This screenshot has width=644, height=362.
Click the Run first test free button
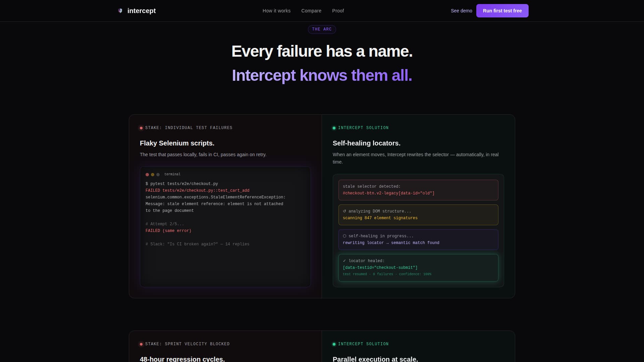click(502, 11)
